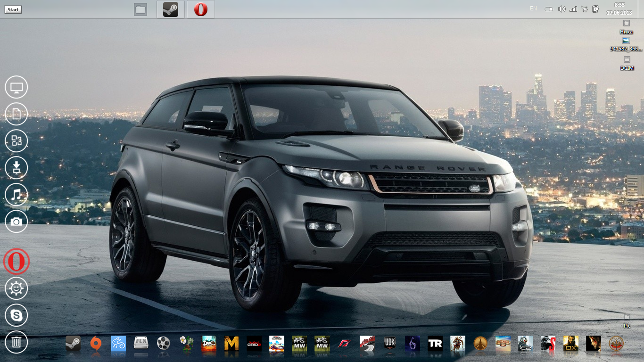
Task: Select the Ника desktop folder
Action: [x=627, y=27]
